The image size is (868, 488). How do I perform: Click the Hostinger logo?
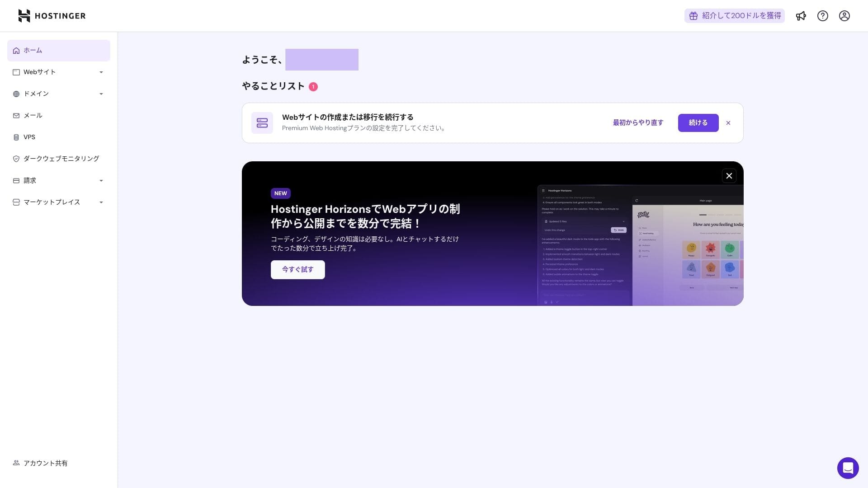click(x=52, y=16)
